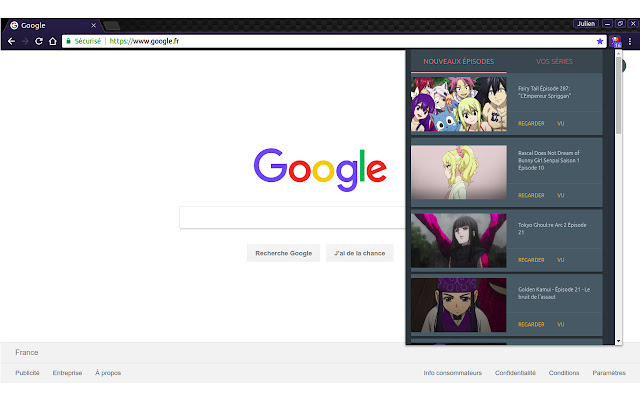The image size is (640, 400).
Task: Open the Bunny Girl Senpai thumbnail
Action: pyautogui.click(x=459, y=172)
